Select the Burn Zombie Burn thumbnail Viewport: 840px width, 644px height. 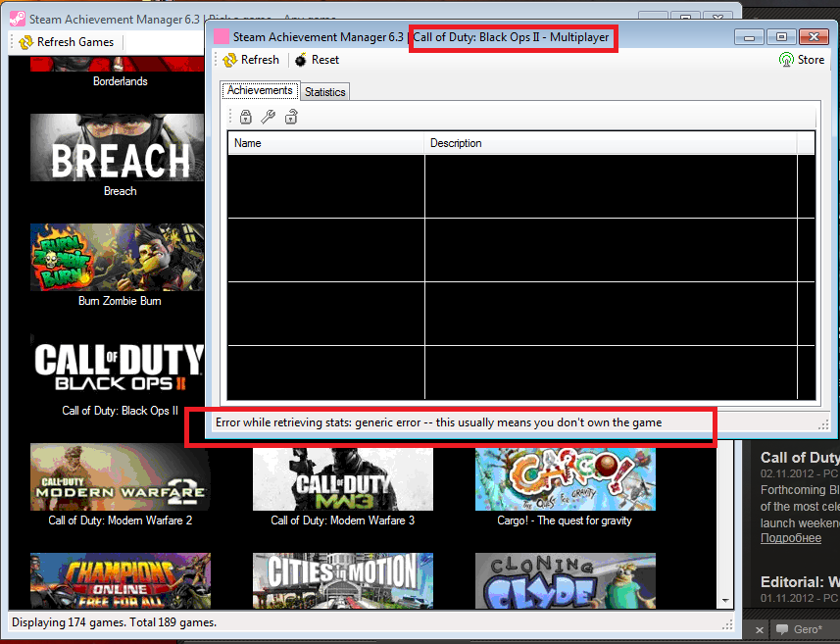(117, 258)
